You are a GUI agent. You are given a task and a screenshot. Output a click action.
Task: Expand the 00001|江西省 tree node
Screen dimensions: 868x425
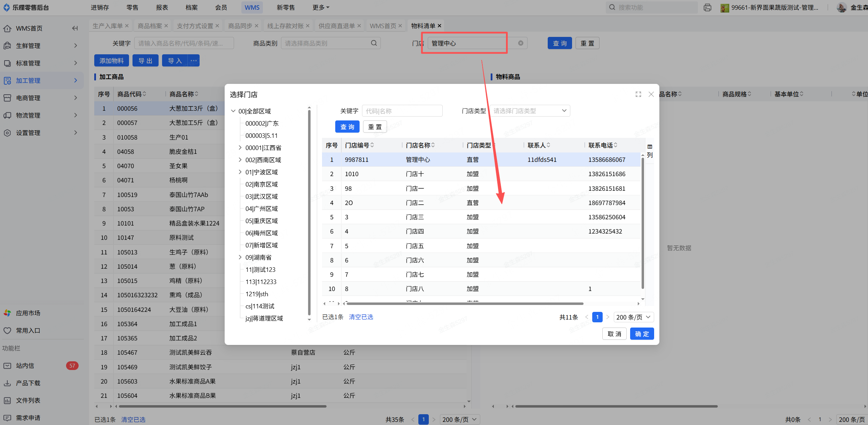coord(240,148)
